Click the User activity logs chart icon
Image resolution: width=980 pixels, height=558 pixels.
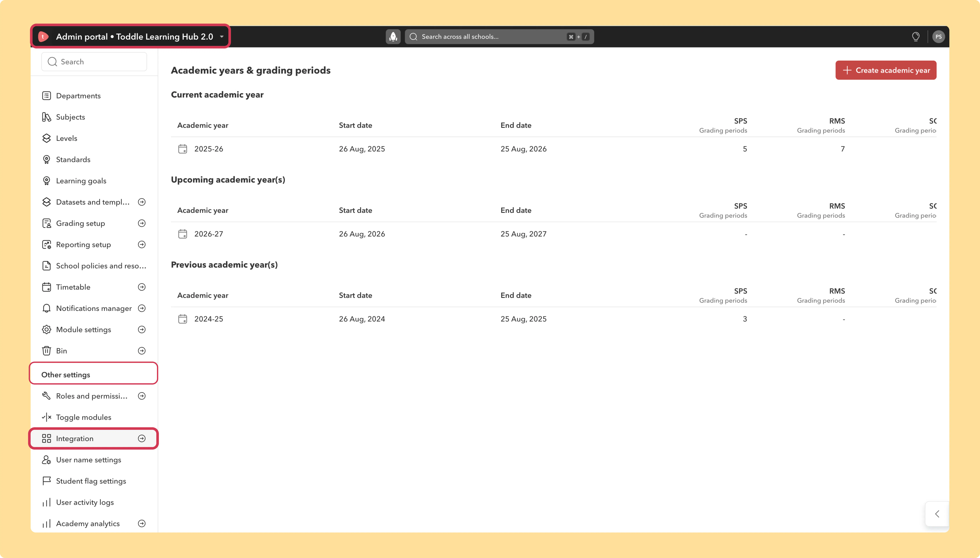point(46,502)
